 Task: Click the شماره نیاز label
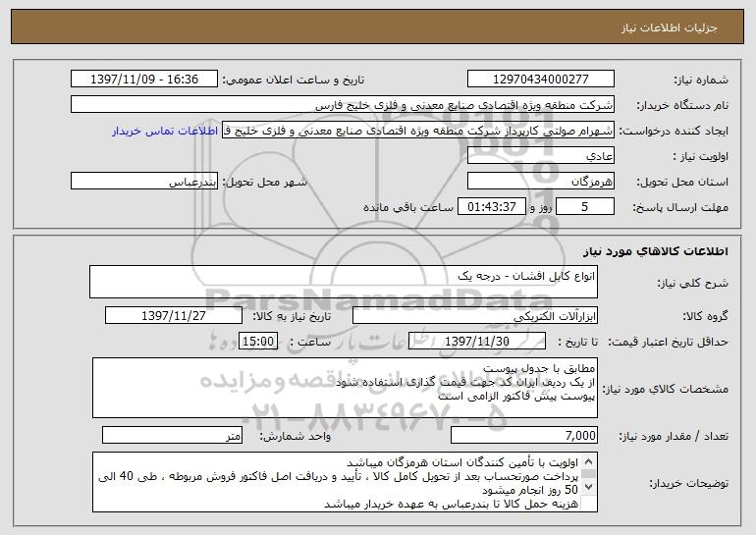[701, 80]
